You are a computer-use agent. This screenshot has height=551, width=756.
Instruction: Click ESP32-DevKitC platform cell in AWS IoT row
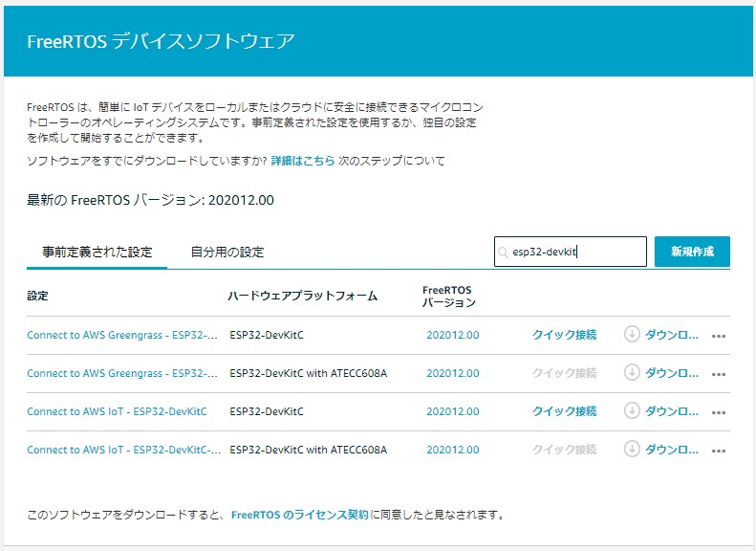point(267,411)
